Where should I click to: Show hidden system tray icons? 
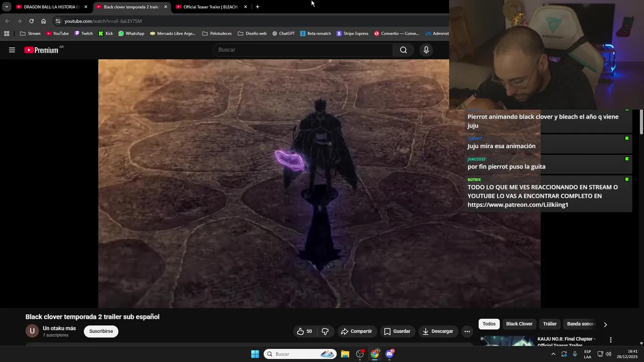click(553, 354)
